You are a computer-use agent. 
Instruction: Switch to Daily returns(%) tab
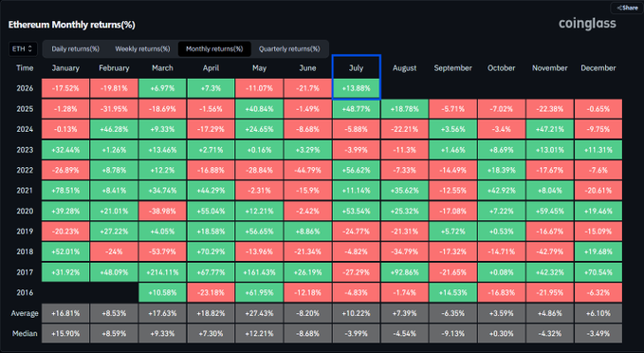coord(76,49)
